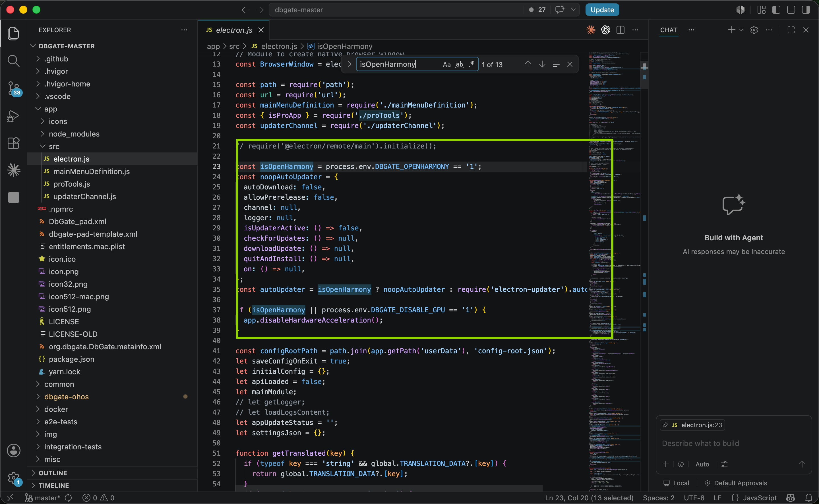Remove or select electron.js:23 context chip
This screenshot has width=819, height=504.
[x=692, y=425]
